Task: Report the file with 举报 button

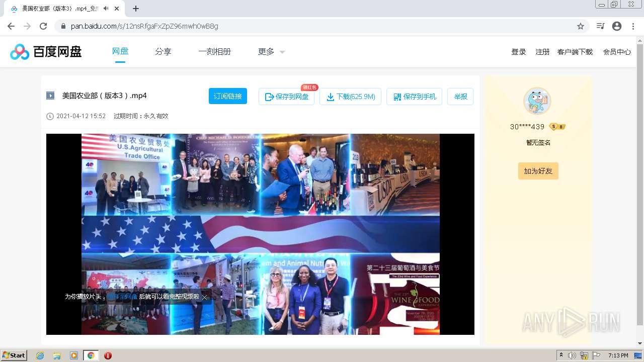Action: [460, 97]
